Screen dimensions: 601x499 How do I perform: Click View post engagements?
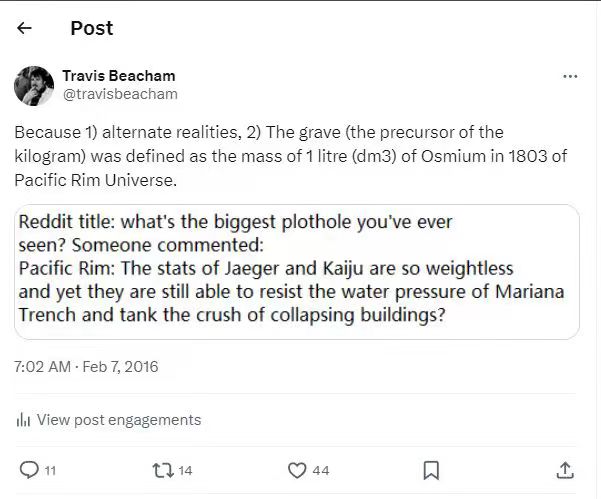point(118,420)
